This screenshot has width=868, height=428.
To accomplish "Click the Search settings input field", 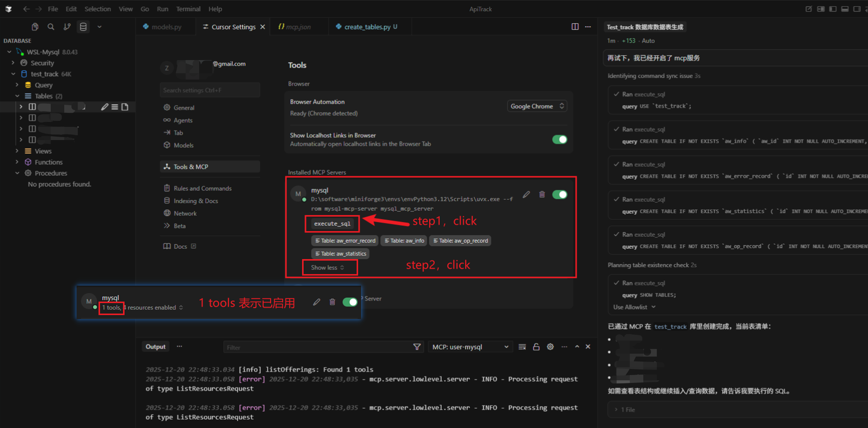I will [210, 90].
